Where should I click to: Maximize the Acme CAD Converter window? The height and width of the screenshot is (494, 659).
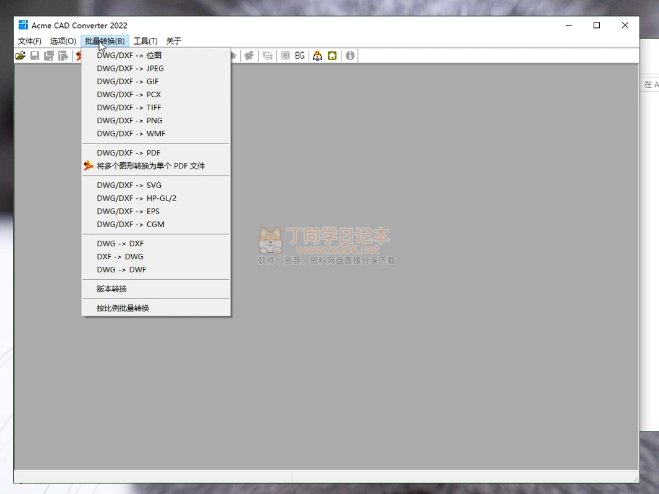click(x=596, y=25)
